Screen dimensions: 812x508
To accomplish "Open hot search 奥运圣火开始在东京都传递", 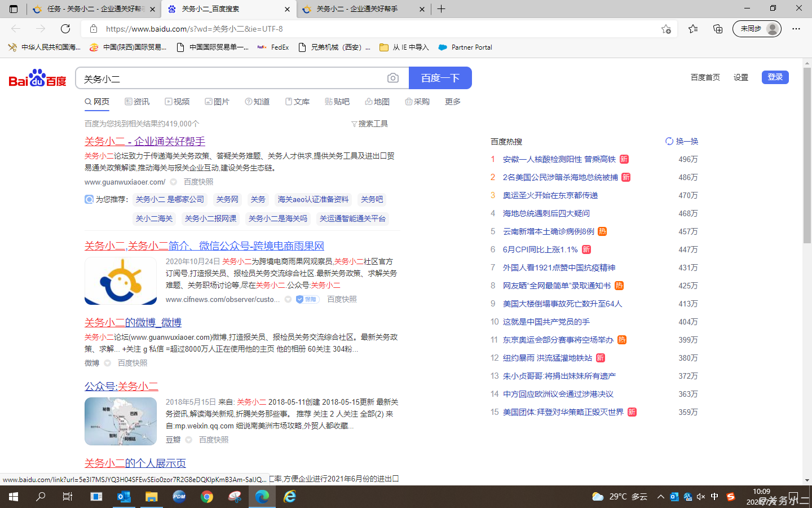I will pyautogui.click(x=550, y=195).
